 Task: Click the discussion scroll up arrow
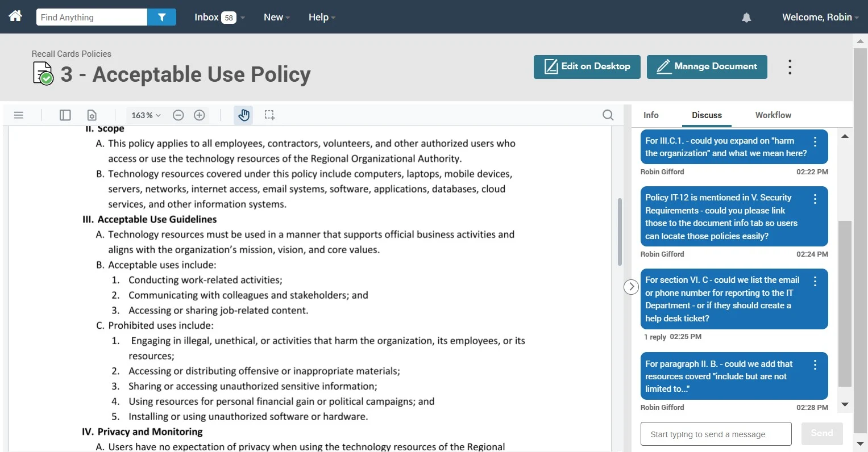[845, 136]
